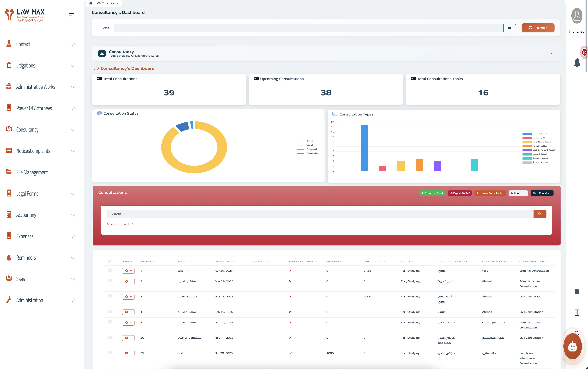The width and height of the screenshot is (588, 369).
Task: Check the row checkbox for Mar 15, 2026
Action: (x=110, y=296)
